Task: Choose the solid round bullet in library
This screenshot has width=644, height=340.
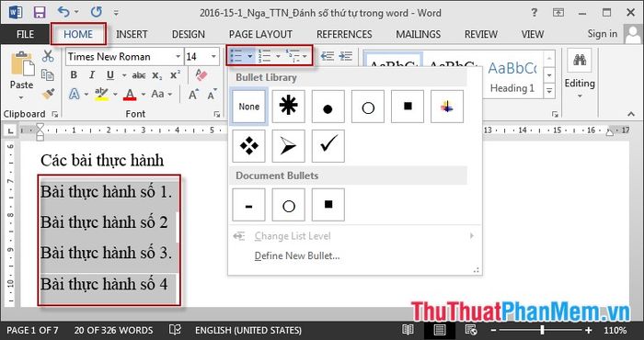Action: (x=328, y=107)
